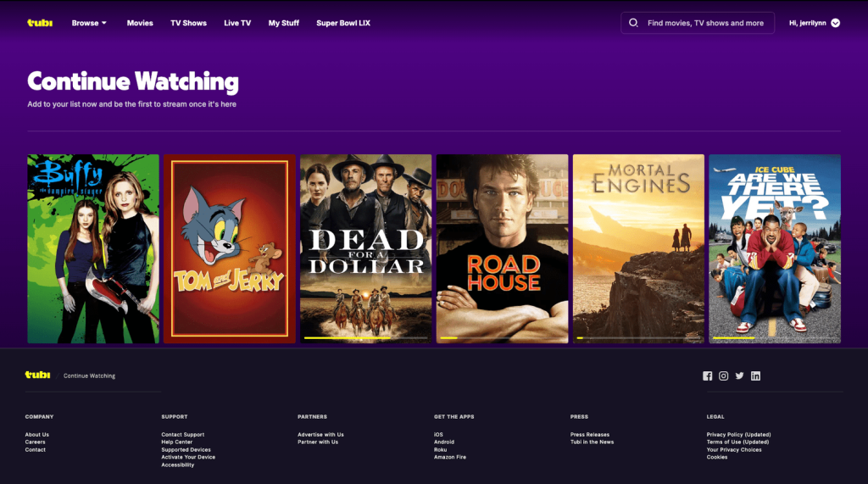This screenshot has width=868, height=484.
Task: Open the Tom and Jerry poster
Action: pyautogui.click(x=230, y=248)
